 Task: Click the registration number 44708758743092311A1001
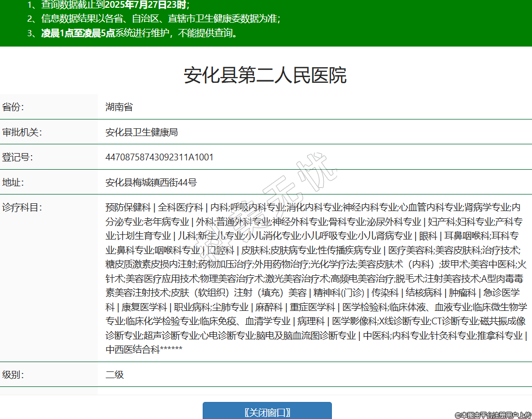(x=159, y=157)
